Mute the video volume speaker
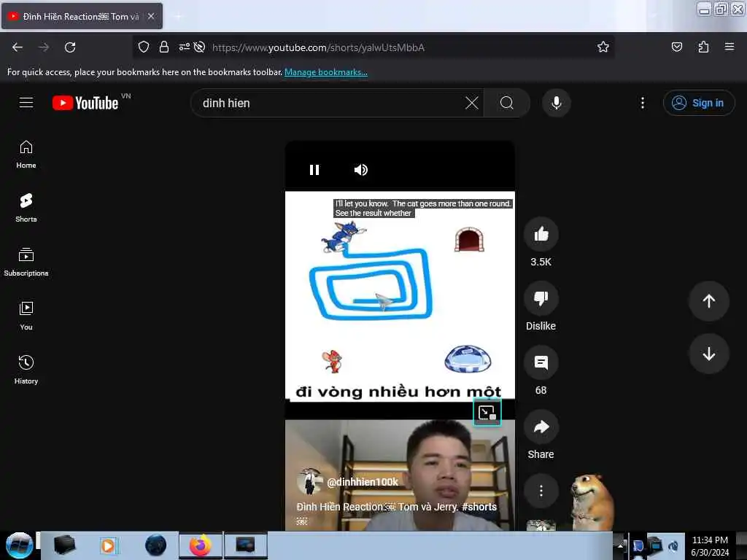The height and width of the screenshot is (560, 747). pos(360,170)
